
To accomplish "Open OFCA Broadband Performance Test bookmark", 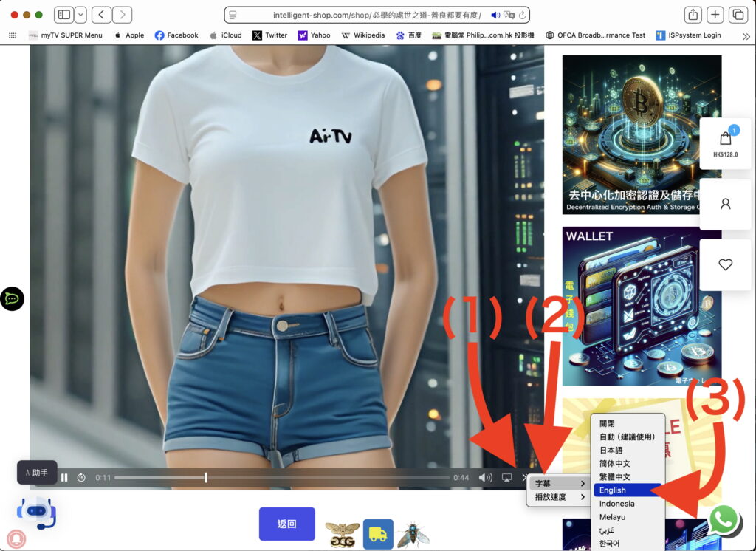I will click(x=596, y=35).
